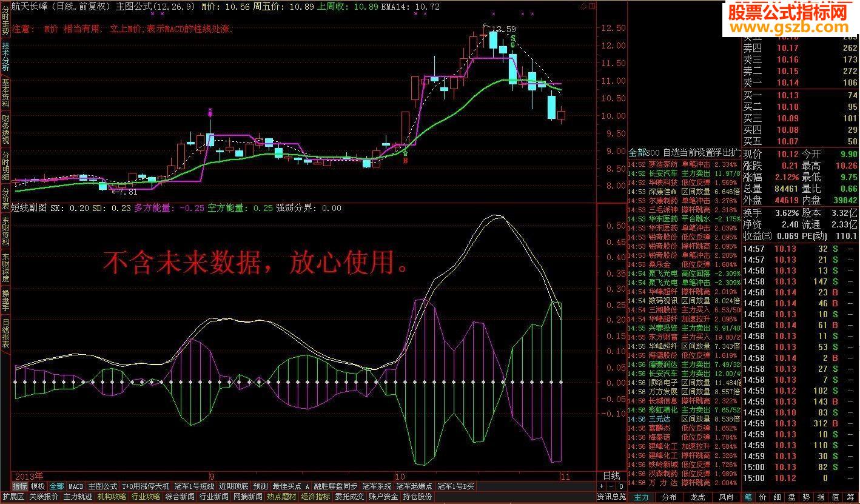Switch to the 主图公式 indicator tab
Image resolution: width=860 pixels, height=504 pixels.
(x=103, y=486)
